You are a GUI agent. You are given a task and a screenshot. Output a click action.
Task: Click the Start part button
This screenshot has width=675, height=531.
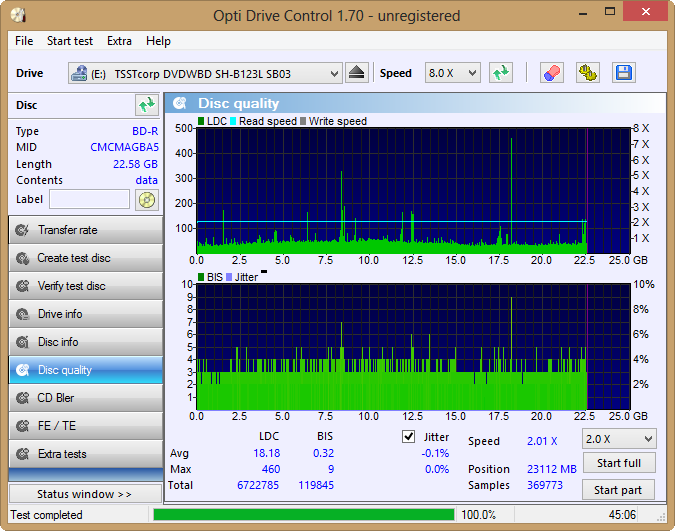point(618,490)
